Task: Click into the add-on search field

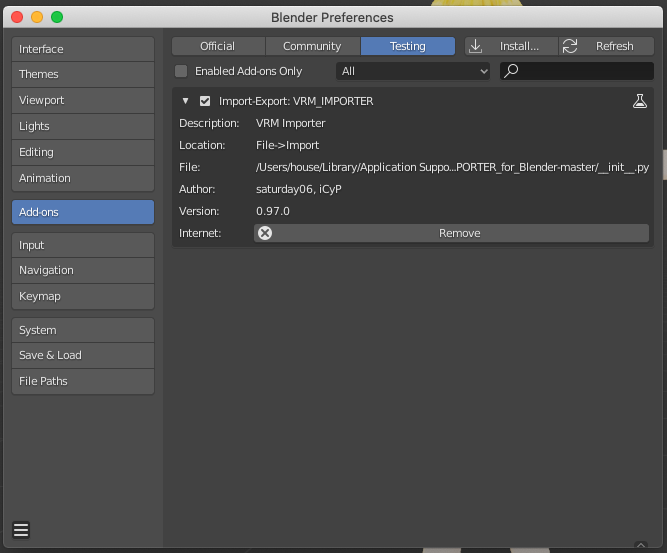Action: 577,71
